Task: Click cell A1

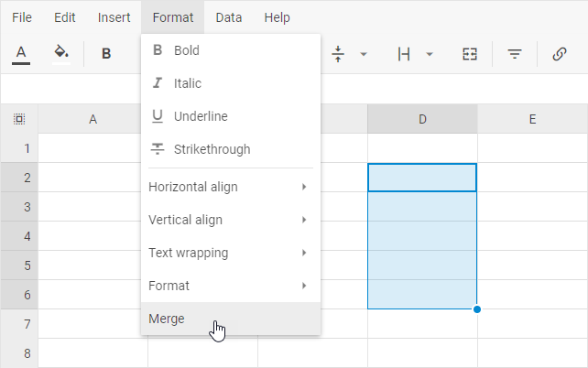Action: 93,148
